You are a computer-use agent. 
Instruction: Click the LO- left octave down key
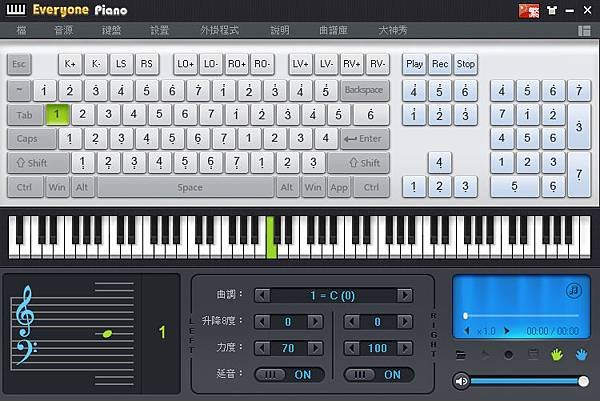(x=211, y=64)
